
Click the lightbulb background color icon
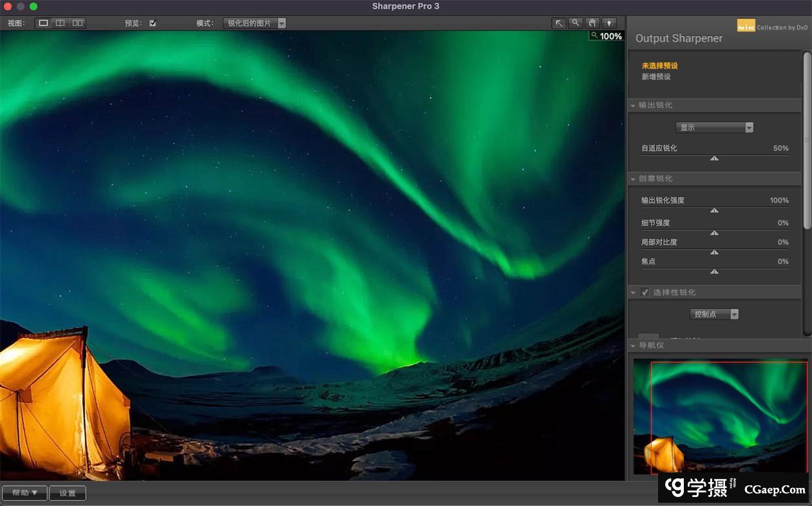tap(609, 23)
